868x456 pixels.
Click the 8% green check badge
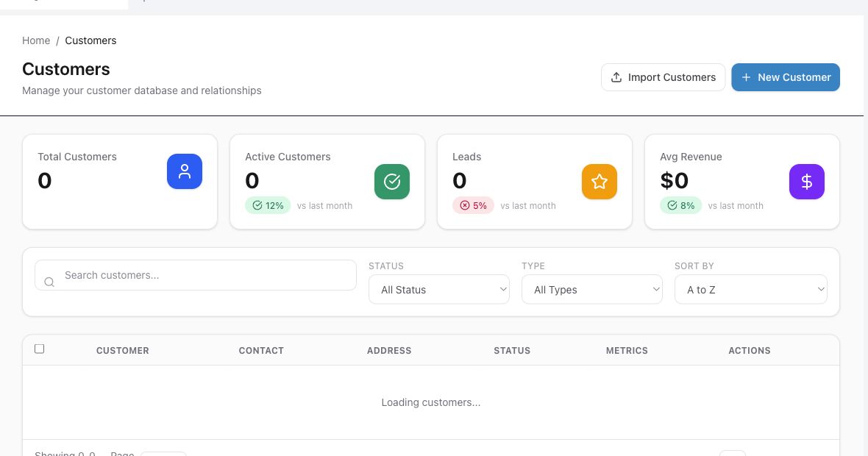681,205
